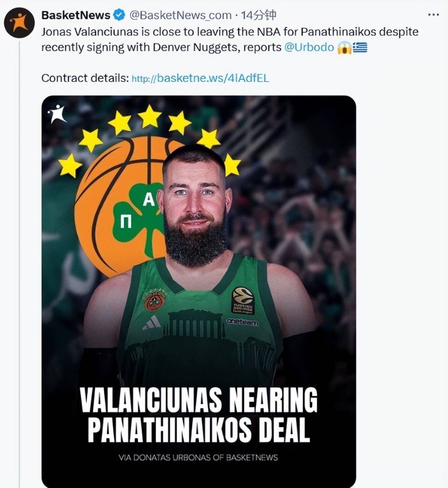Image resolution: width=448 pixels, height=488 pixels.
Task: Open the BasketNews display name link
Action: (x=76, y=15)
